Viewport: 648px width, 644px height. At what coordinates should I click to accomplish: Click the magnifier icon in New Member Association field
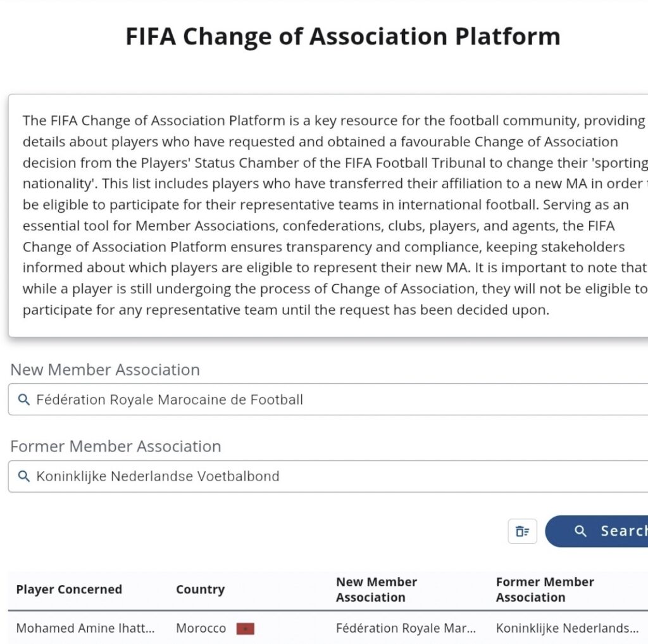pos(24,400)
